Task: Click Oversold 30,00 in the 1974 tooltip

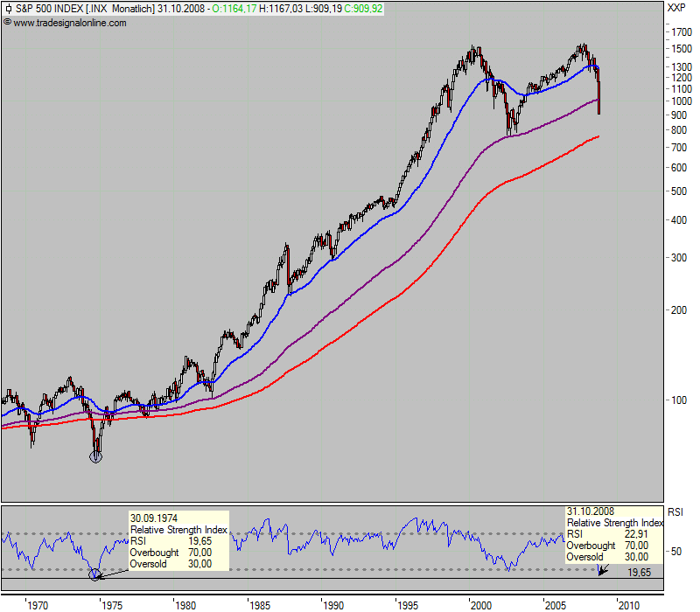Action: (171, 564)
